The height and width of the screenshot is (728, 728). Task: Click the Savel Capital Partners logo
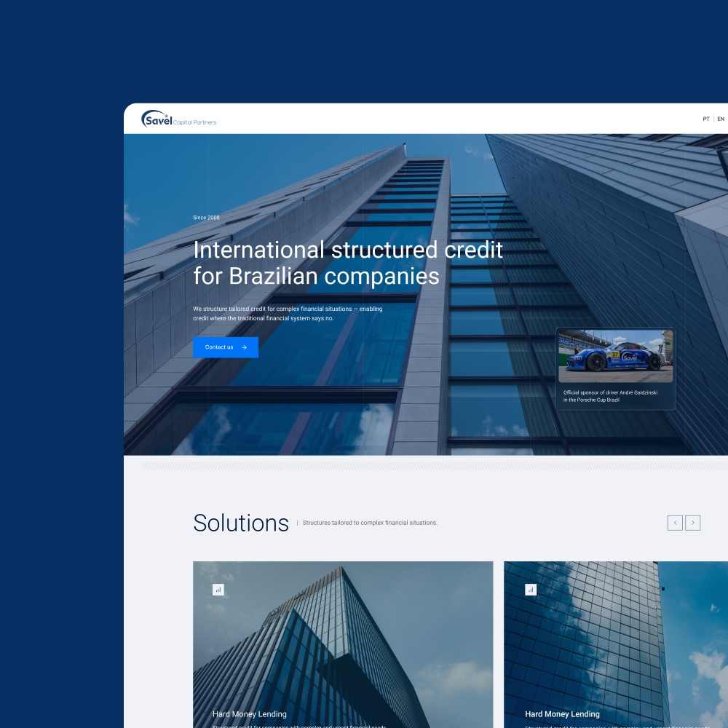point(178,119)
